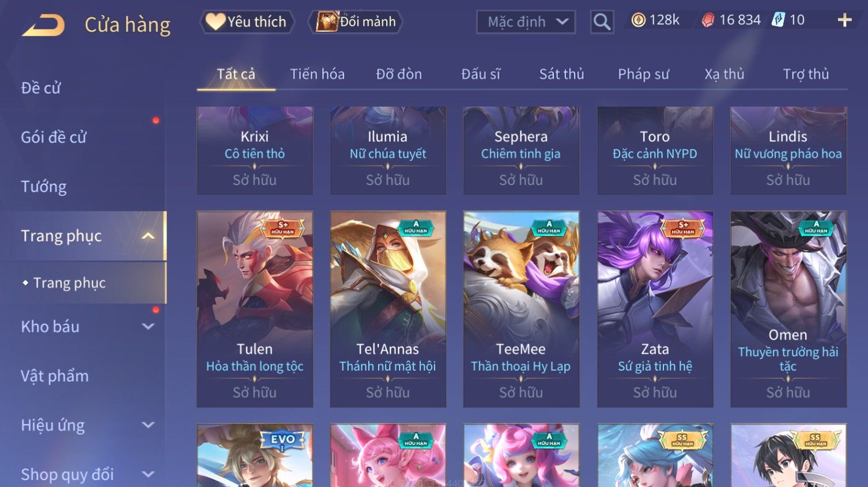Switch to the Tiến hóa tab

click(x=317, y=74)
